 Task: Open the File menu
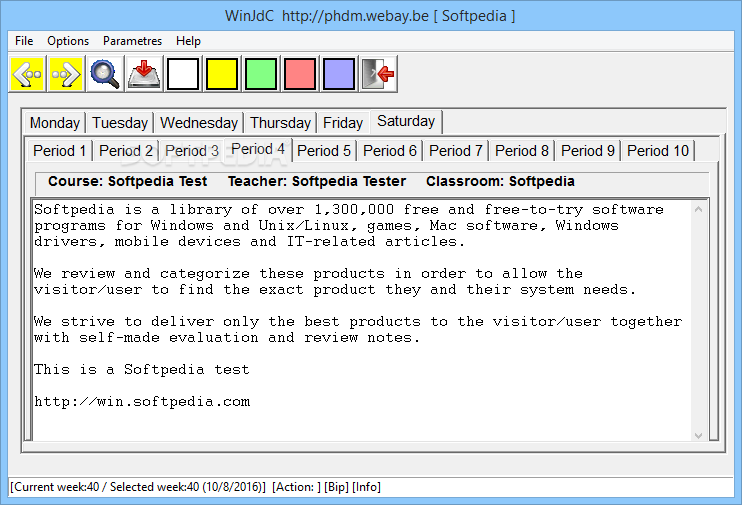pyautogui.click(x=24, y=41)
